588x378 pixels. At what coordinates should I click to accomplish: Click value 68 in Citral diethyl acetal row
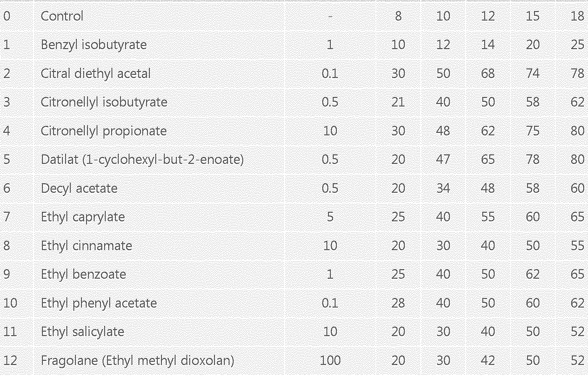click(x=487, y=74)
